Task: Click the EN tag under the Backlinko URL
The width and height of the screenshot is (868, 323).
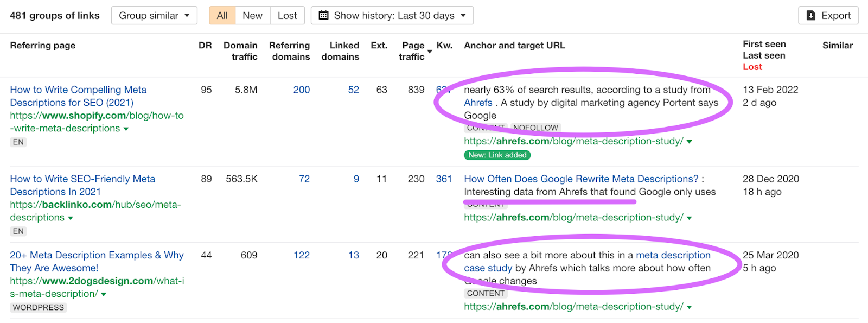Action: 18,231
